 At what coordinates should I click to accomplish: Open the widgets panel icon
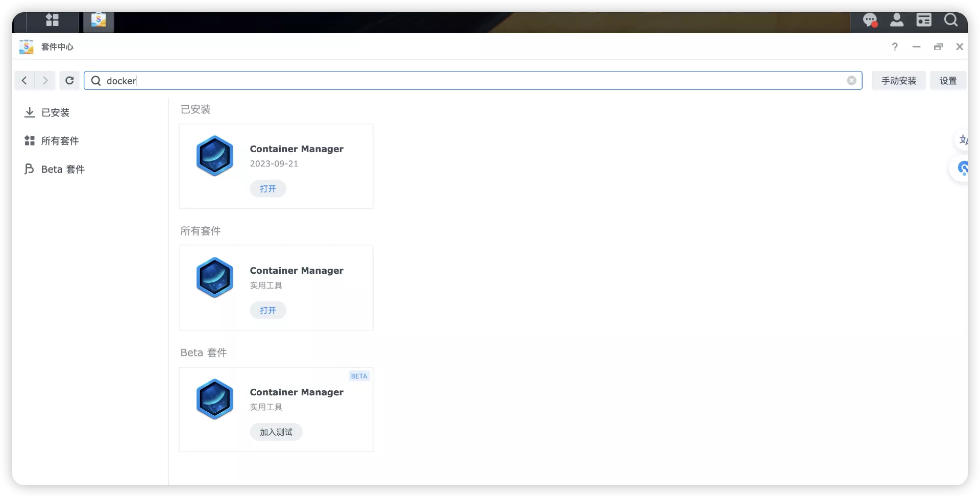tap(924, 20)
